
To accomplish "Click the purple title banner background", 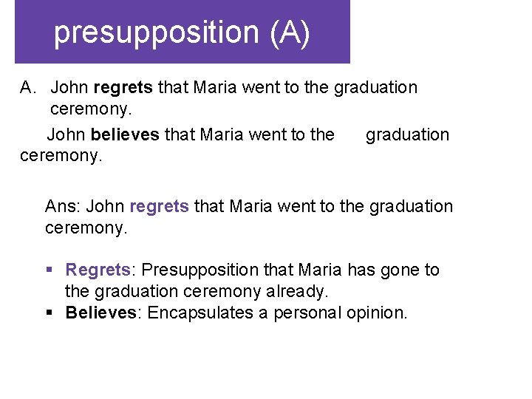I will 183,32.
